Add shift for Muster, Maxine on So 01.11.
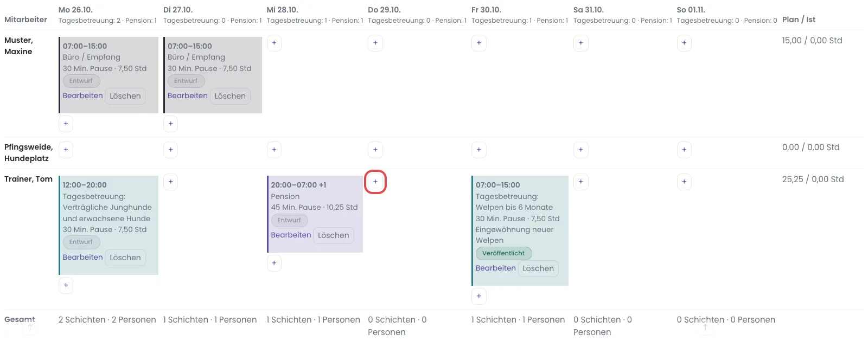This screenshot has width=868, height=347. coord(684,43)
